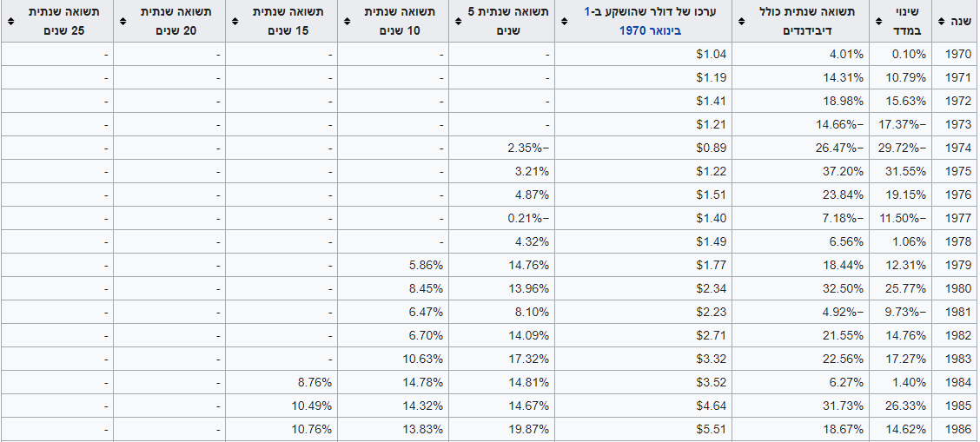This screenshot has width=980, height=442.
Task: Select the $0.89 dollar value cell
Action: pos(711,148)
